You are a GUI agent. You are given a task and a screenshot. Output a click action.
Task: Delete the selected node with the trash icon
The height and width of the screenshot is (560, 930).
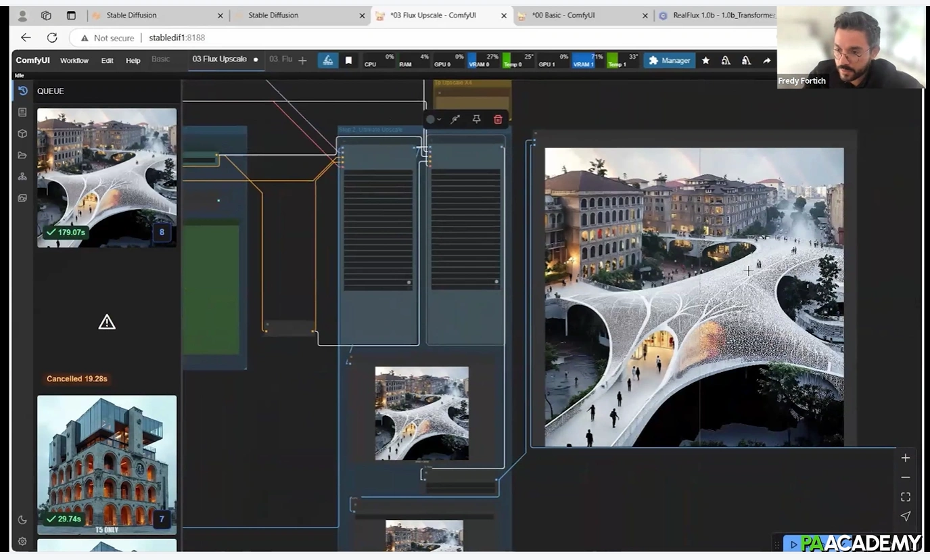click(498, 119)
